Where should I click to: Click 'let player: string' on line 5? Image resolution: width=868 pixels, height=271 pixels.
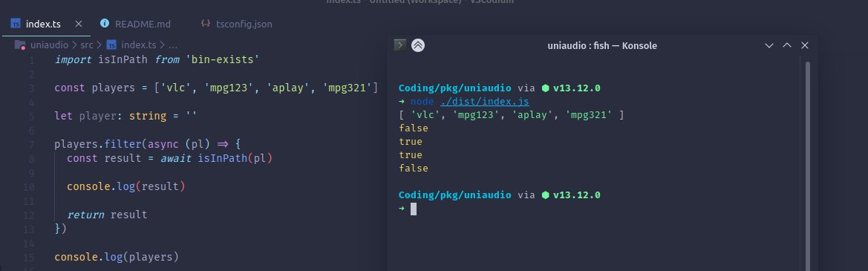pos(110,116)
